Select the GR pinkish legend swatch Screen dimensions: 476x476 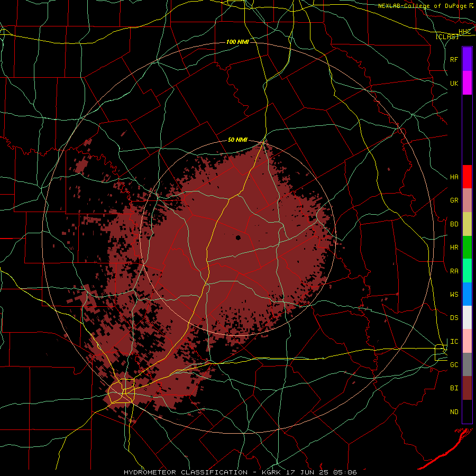click(x=467, y=200)
